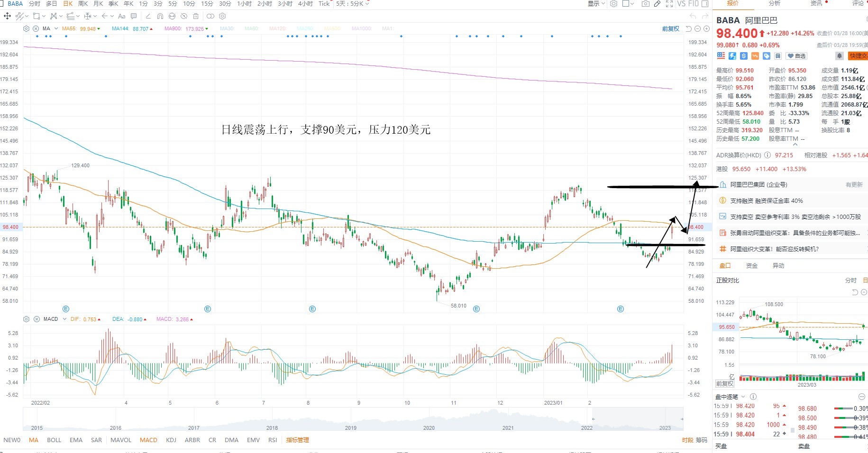This screenshot has width=868, height=453.
Task: Collapse the stock details panel chevron
Action: 795,145
